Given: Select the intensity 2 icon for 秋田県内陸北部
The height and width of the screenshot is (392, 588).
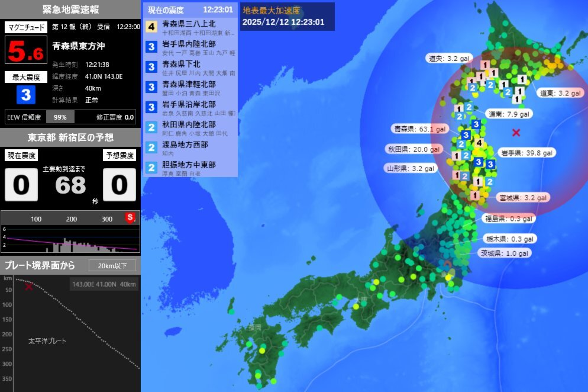Looking at the screenshot, I should coord(150,127).
